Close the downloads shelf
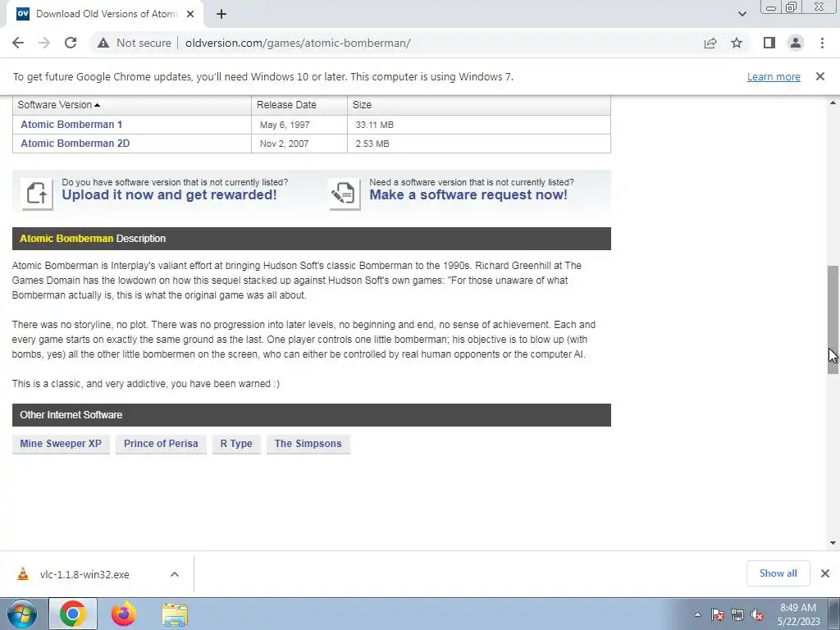840x630 pixels. 825,573
